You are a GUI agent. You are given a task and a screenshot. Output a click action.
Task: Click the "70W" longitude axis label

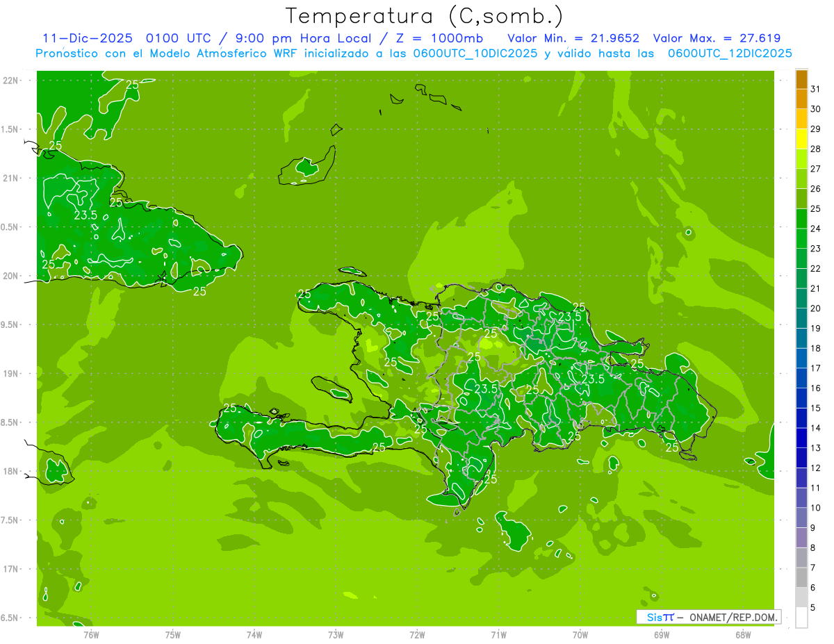pyautogui.click(x=580, y=635)
